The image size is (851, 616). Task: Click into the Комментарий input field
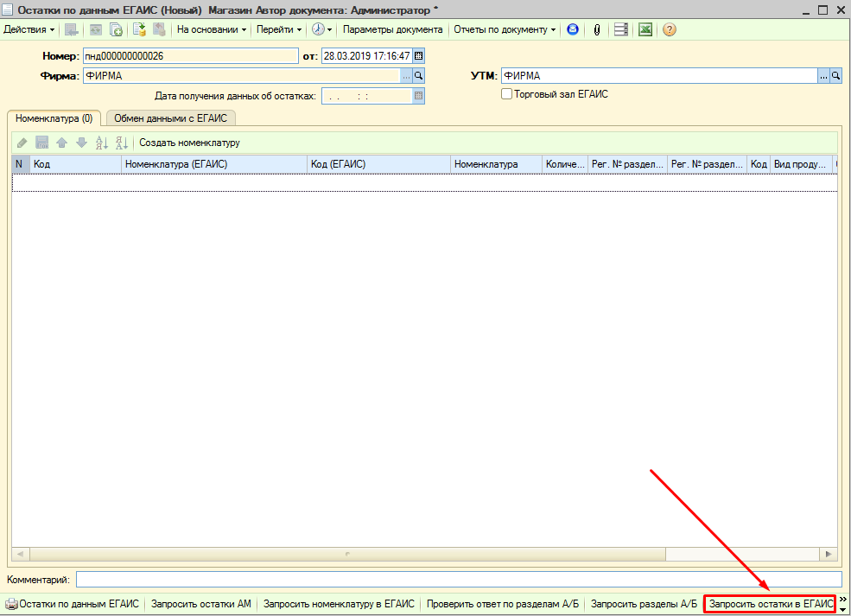tap(459, 580)
